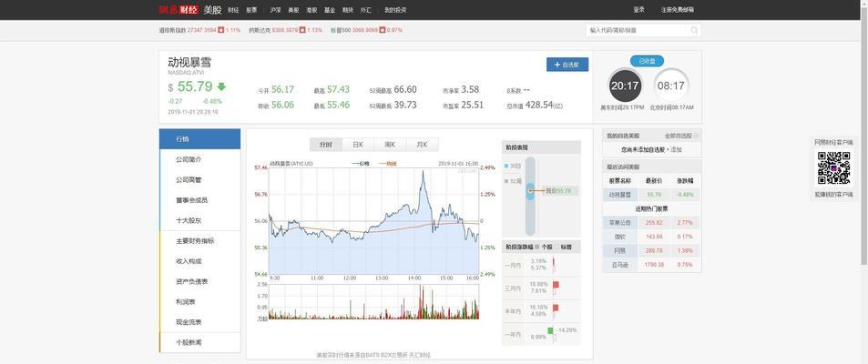The width and height of the screenshot is (868, 364).
Task: Click the 标普 legend toggle in 阶段涨跌幅
Action: pos(564,247)
